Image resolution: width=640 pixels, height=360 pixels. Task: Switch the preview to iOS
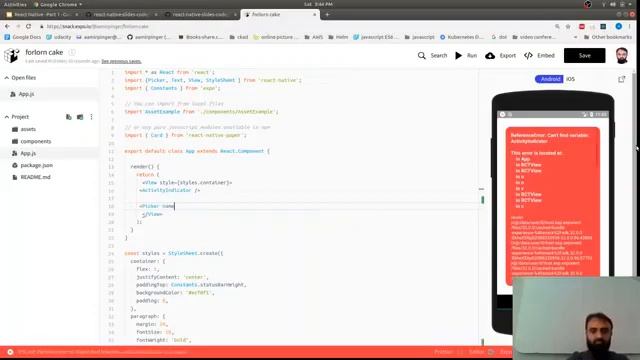point(571,79)
